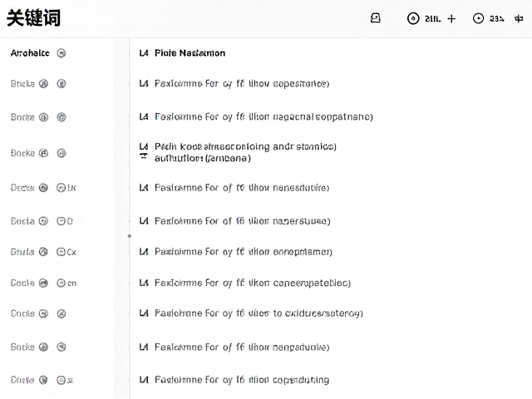Viewport: 532px width, 399px height.
Task: Select the bold "Plole Nselamon" heading
Action: (x=190, y=53)
